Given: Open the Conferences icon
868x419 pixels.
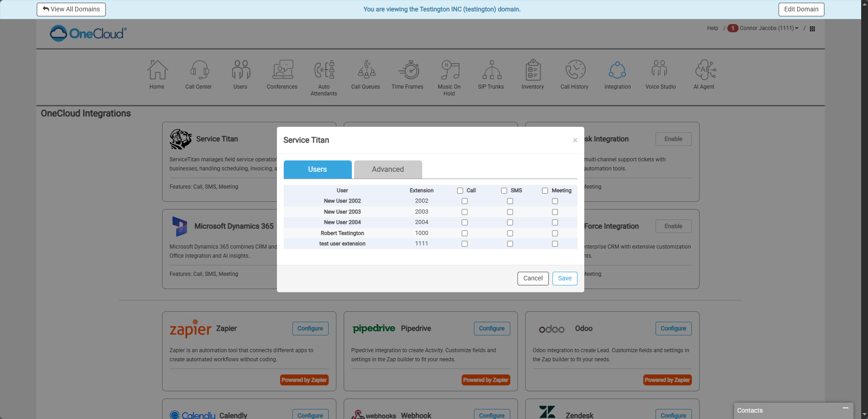Looking at the screenshot, I should (x=282, y=70).
